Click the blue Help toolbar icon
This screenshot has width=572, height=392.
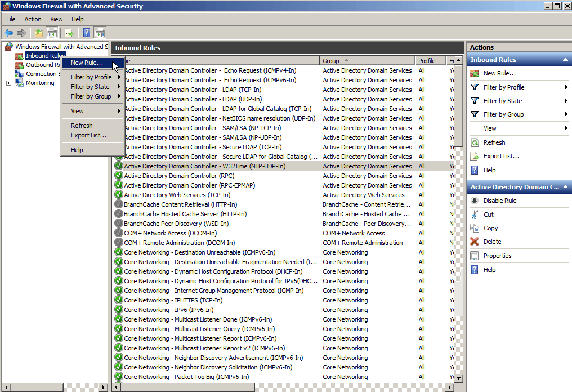tap(87, 33)
